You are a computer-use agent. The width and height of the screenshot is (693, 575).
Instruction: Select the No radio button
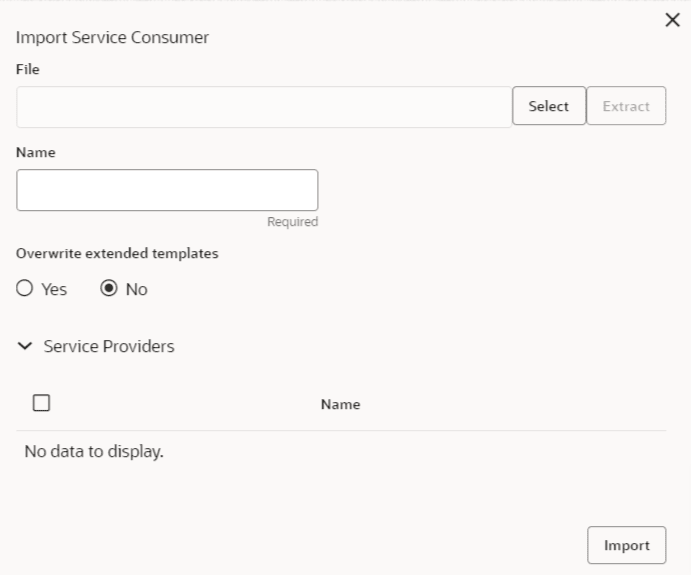point(109,289)
